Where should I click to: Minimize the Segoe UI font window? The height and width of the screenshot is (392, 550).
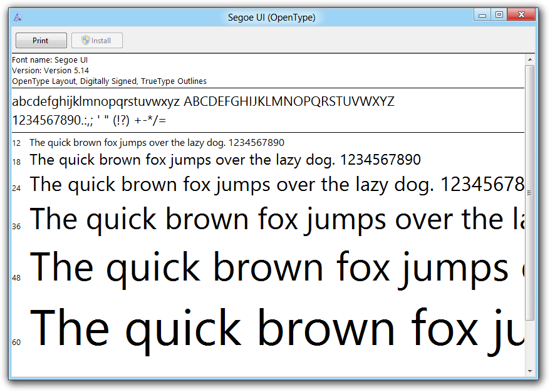482,15
